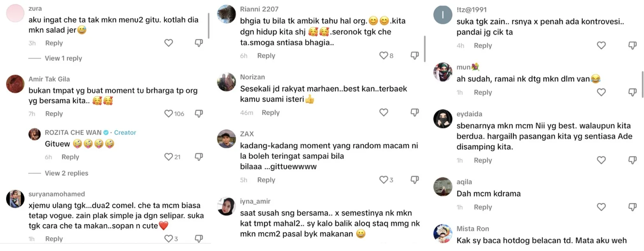Click the third panel comments scrollbar
The width and height of the screenshot is (644, 251).
click(642, 84)
